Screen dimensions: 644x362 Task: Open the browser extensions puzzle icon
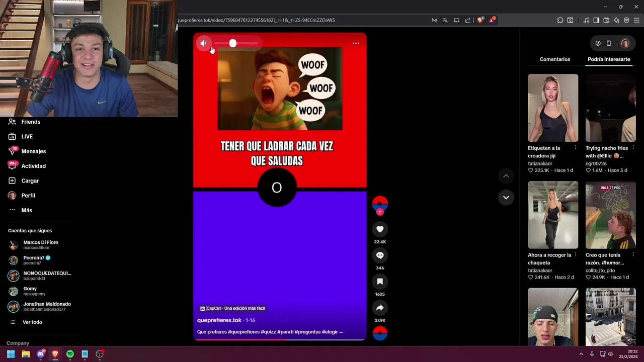point(560,20)
